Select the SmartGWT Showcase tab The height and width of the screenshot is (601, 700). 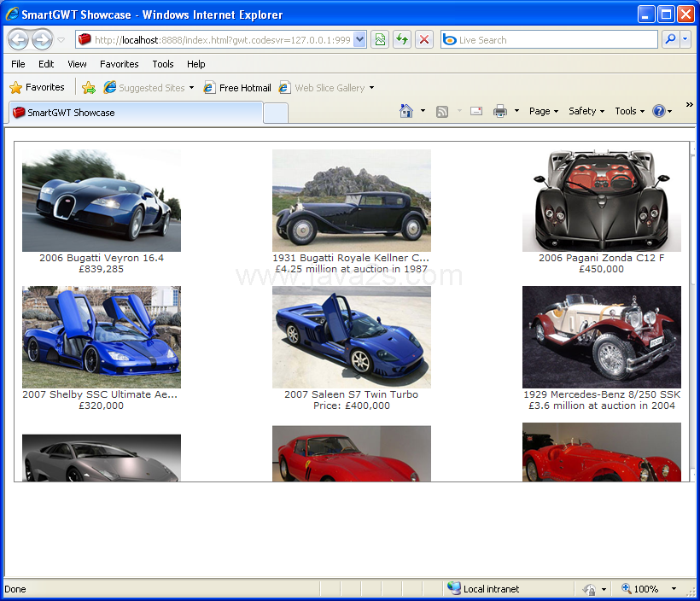click(136, 113)
